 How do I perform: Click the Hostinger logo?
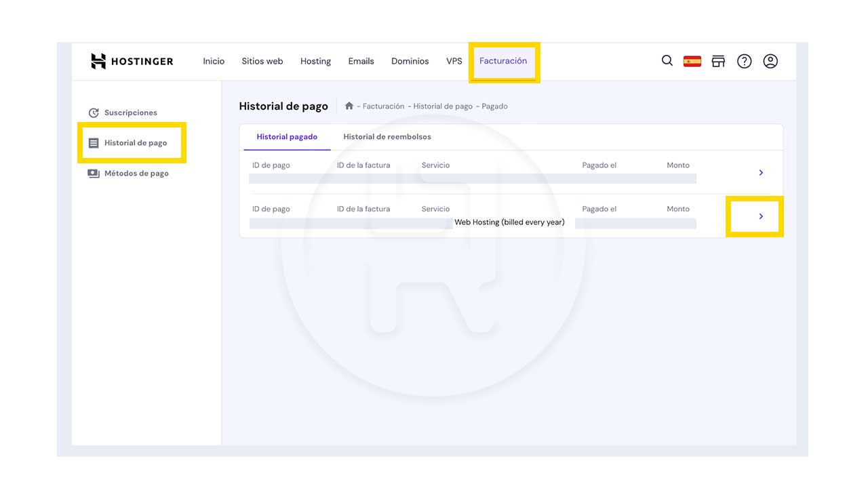[132, 61]
